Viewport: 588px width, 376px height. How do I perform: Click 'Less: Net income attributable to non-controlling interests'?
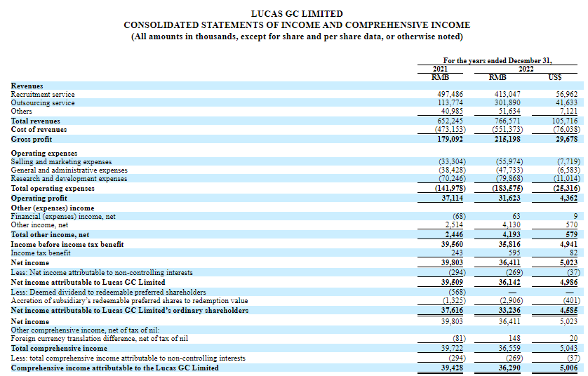pos(102,273)
